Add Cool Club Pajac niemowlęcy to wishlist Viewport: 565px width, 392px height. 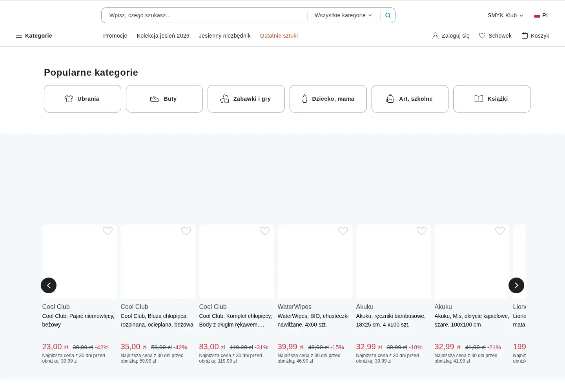pyautogui.click(x=108, y=231)
